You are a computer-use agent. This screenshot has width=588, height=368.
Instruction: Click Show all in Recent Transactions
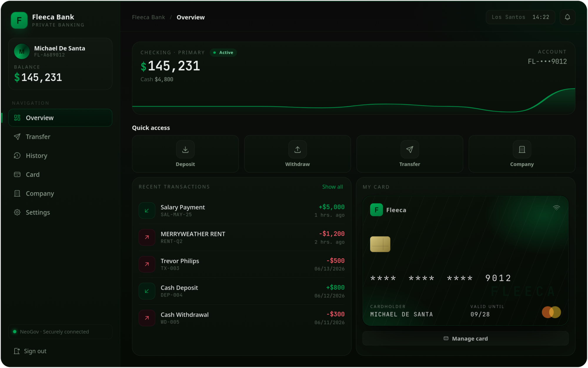(332, 187)
